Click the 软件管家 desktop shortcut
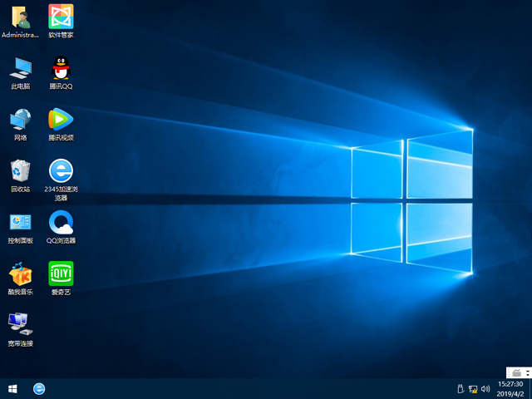The width and height of the screenshot is (532, 399). (61, 17)
